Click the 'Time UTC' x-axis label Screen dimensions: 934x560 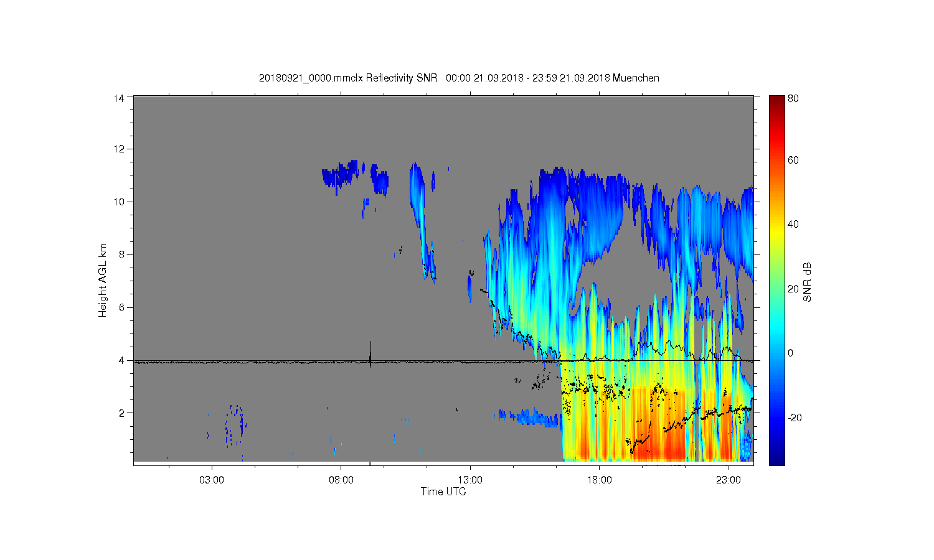[443, 492]
